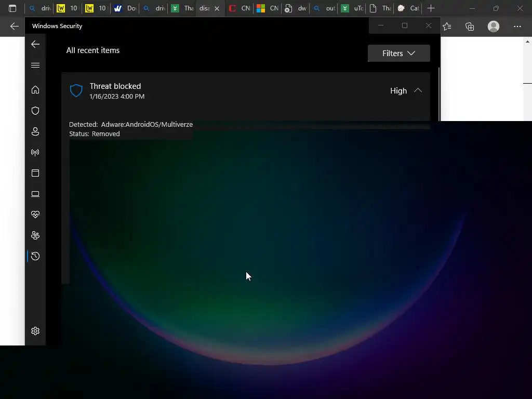This screenshot has width=532, height=399.
Task: Open the Windows Security hamburger menu
Action: [35, 65]
